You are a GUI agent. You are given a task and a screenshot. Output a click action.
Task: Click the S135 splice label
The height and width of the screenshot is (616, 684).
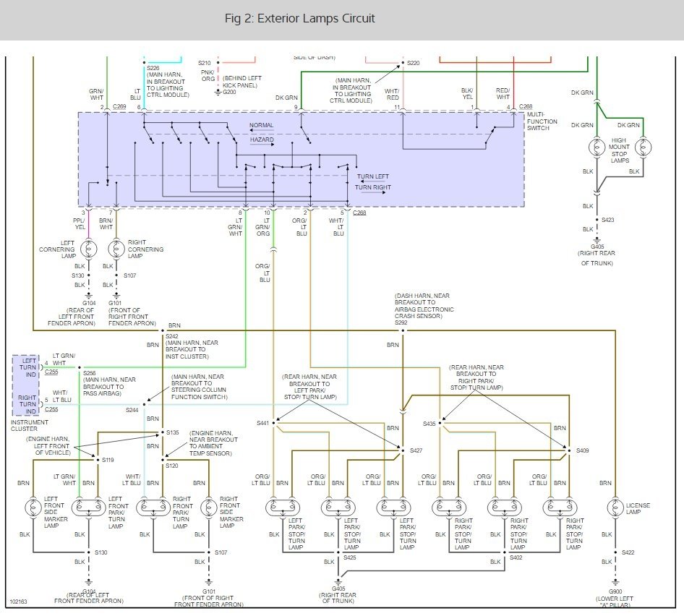click(172, 432)
